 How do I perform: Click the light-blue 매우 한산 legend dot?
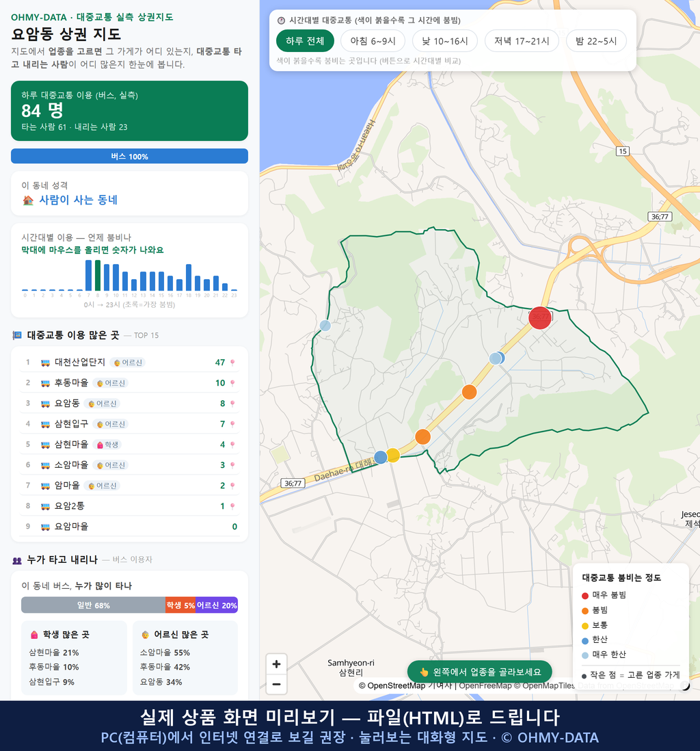585,656
